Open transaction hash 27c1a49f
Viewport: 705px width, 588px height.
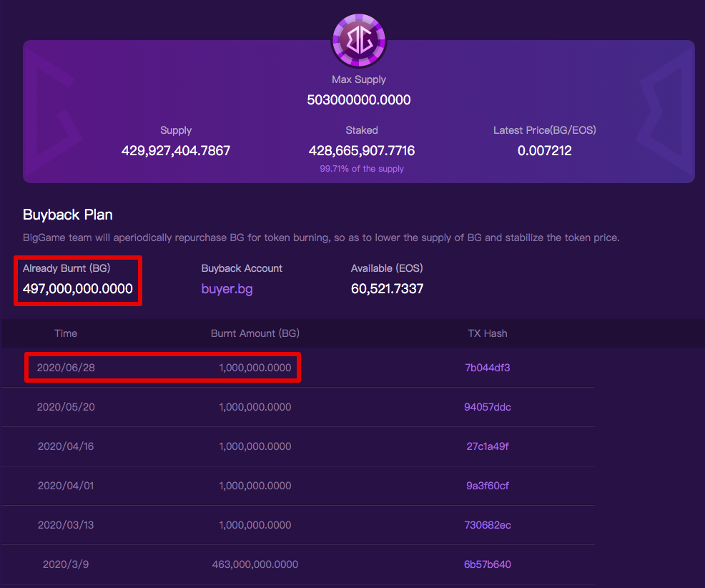(x=488, y=446)
